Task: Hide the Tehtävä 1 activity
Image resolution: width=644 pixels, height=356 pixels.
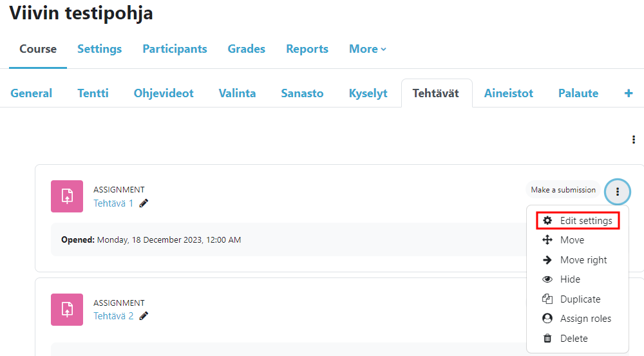Action: point(569,279)
